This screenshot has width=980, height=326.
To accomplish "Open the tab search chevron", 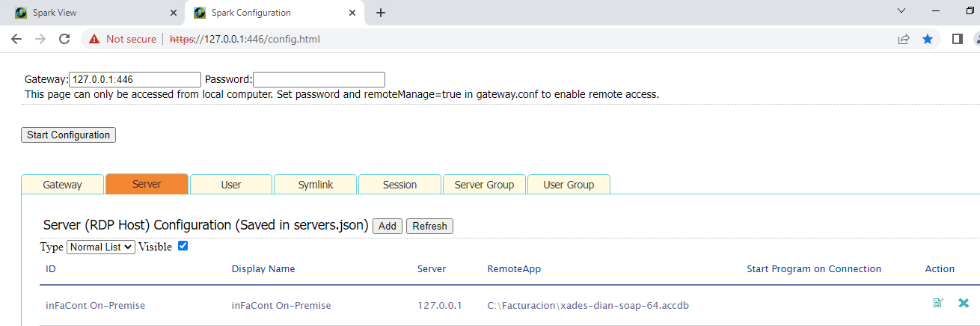I will pyautogui.click(x=901, y=11).
